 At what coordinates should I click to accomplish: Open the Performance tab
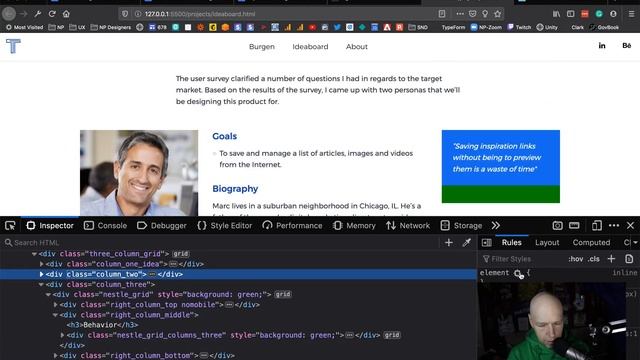point(292,225)
